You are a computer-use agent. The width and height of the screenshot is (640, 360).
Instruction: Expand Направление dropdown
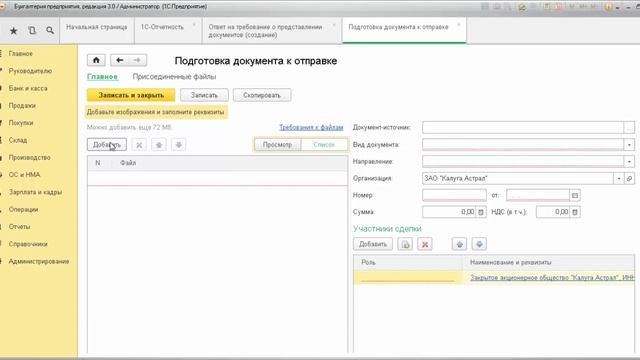(x=629, y=162)
